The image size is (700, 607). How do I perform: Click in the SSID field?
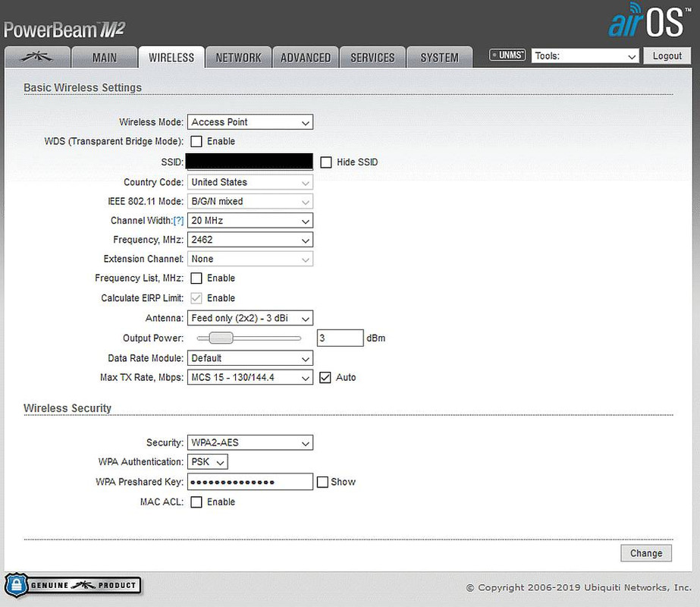click(x=249, y=162)
